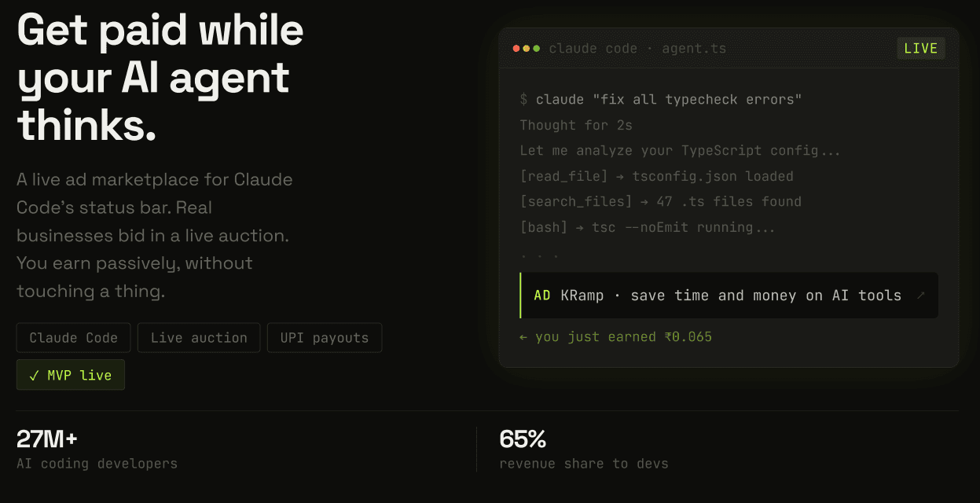Click the 65% statistic
980x503 pixels.
[523, 439]
